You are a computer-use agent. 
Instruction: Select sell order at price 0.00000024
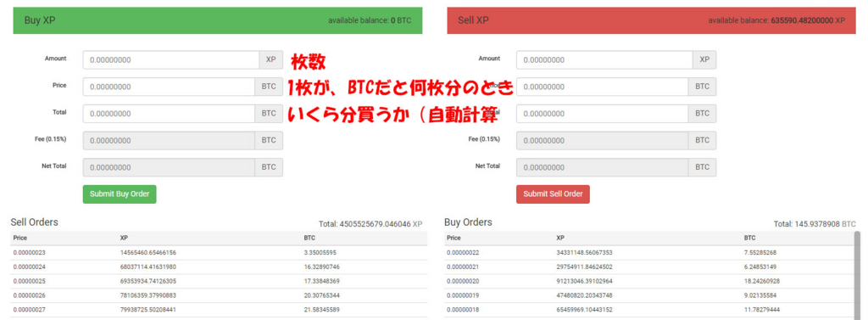coord(219,267)
